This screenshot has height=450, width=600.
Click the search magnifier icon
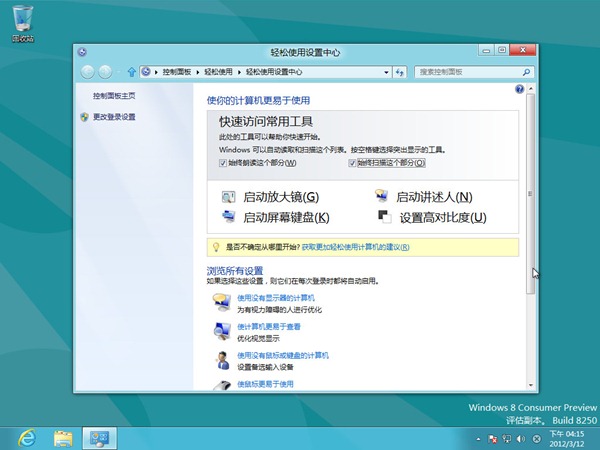click(527, 72)
